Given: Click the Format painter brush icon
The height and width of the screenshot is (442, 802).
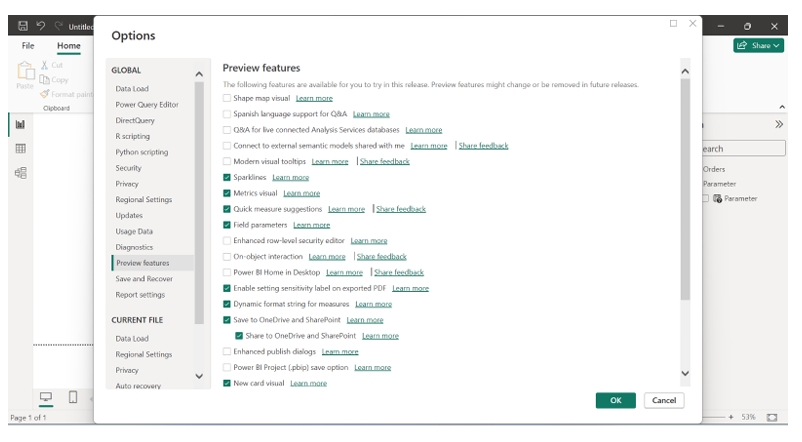Looking at the screenshot, I should point(45,94).
